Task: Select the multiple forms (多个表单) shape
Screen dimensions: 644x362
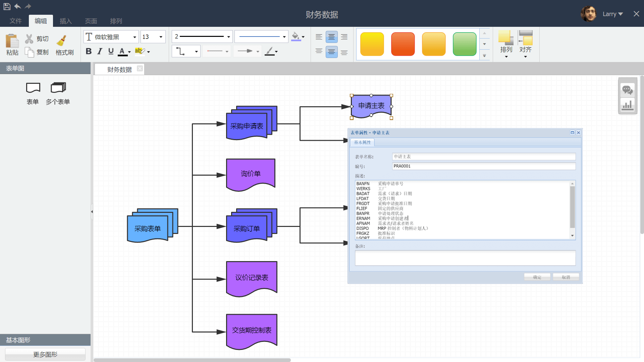Action: 58,88
